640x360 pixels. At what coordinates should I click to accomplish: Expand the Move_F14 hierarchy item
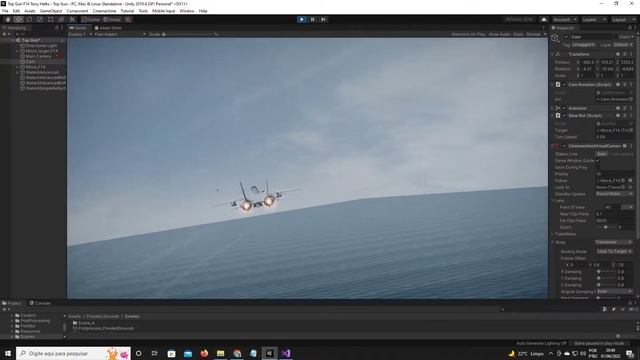(x=17, y=67)
